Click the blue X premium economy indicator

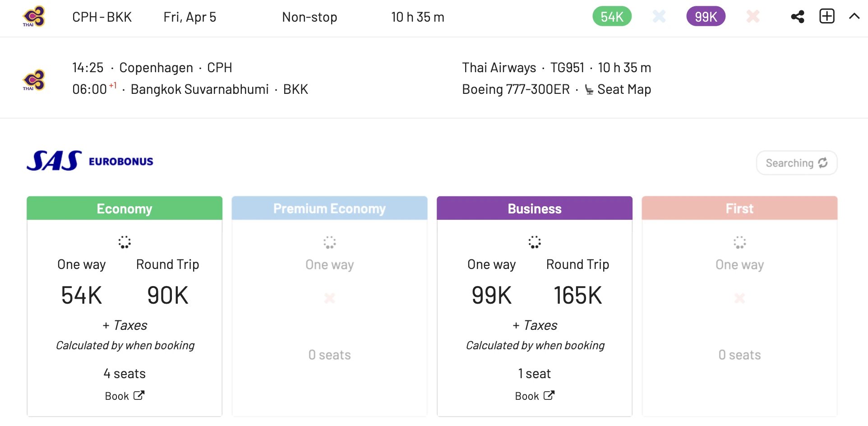coord(659,17)
